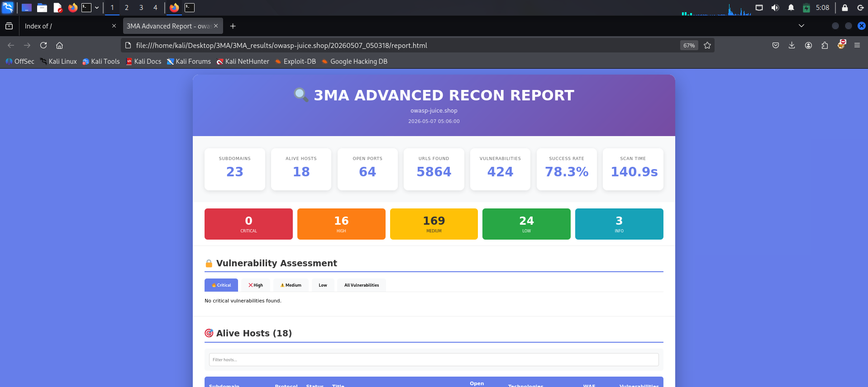Click the power manager battery icon
This screenshot has width=868, height=387.
806,8
